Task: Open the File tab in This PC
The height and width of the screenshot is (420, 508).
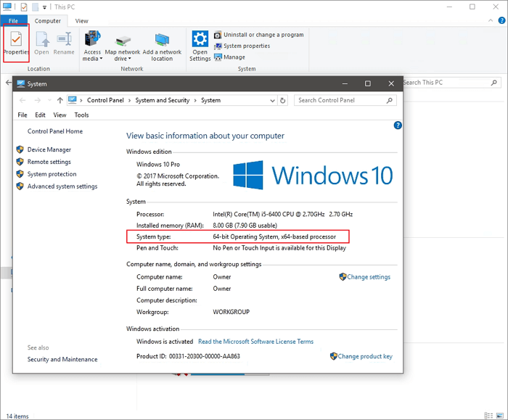Action: click(x=13, y=21)
